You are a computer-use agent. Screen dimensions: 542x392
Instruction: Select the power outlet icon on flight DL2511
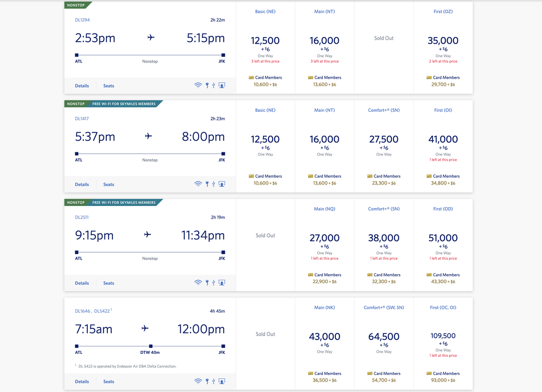(x=206, y=283)
